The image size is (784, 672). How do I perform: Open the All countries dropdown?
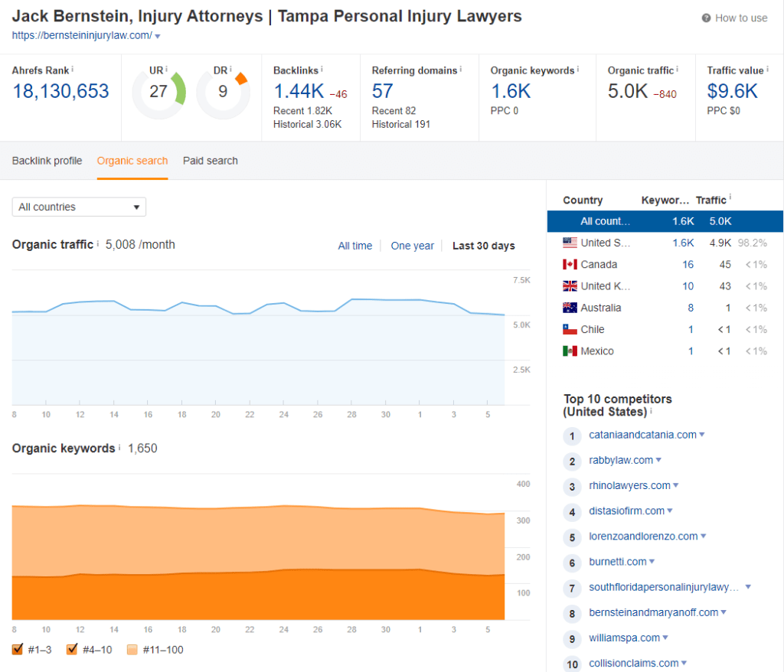pos(79,207)
